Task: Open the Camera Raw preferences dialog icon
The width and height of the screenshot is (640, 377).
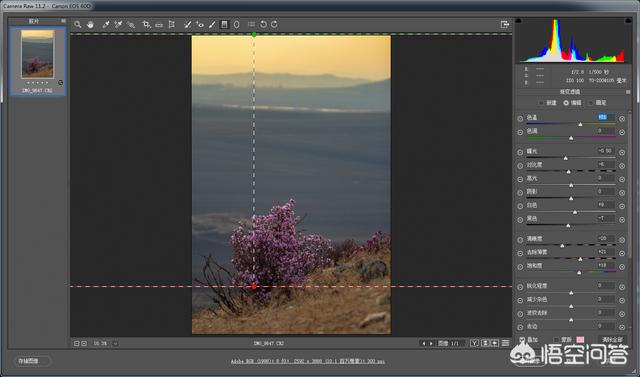Action: point(251,24)
